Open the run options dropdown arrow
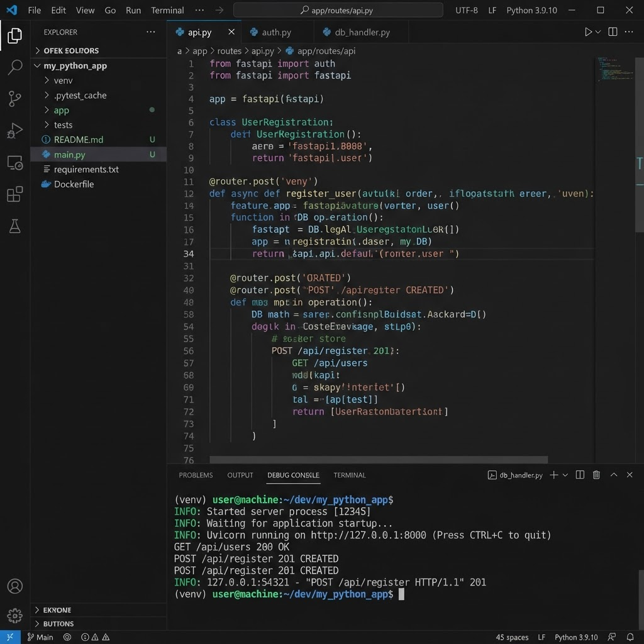 [x=598, y=32]
